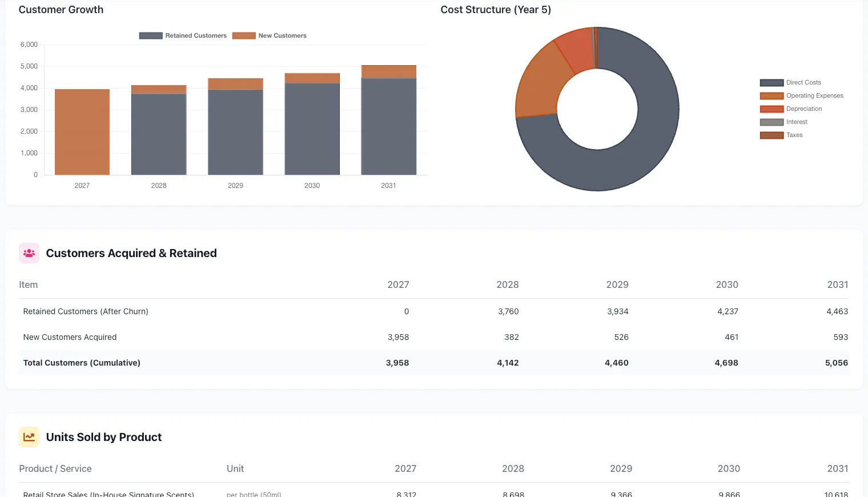
Task: Select the 2029 New Customers bar segment
Action: tap(235, 84)
